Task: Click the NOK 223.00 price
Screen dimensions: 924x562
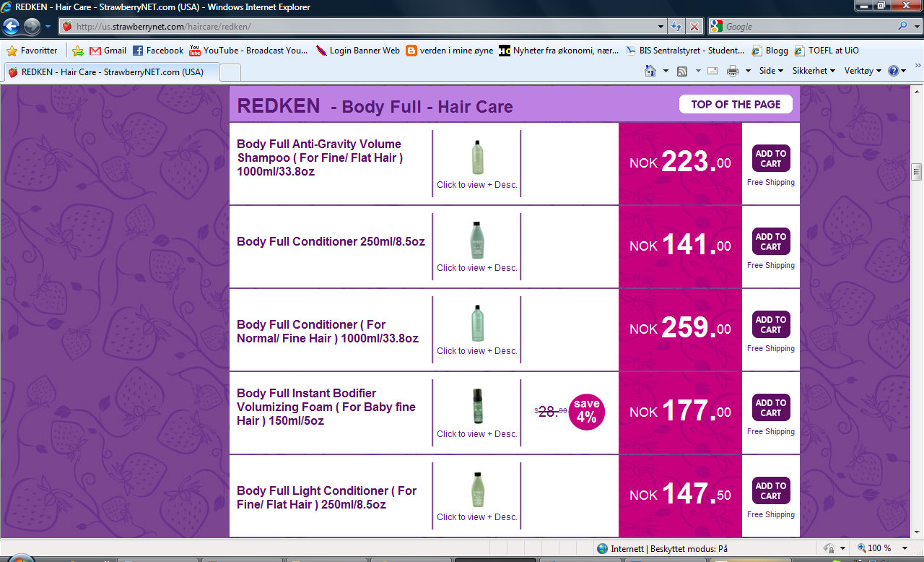Action: [x=680, y=162]
